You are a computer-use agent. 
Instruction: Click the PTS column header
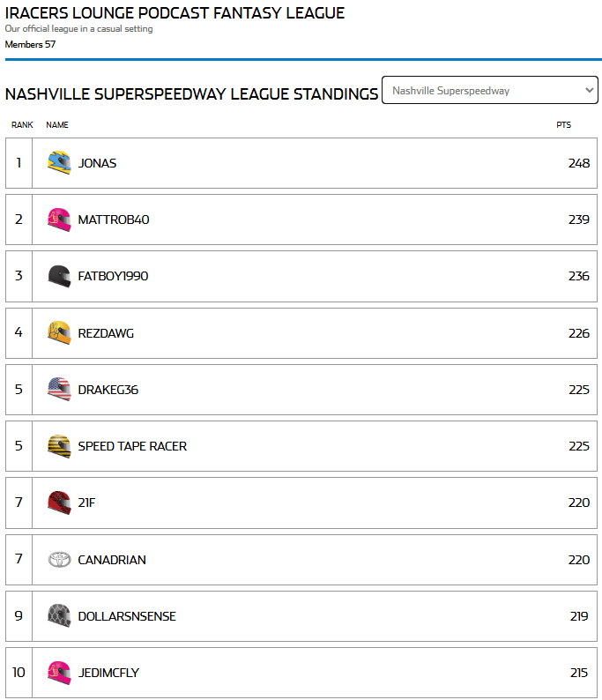(x=563, y=125)
